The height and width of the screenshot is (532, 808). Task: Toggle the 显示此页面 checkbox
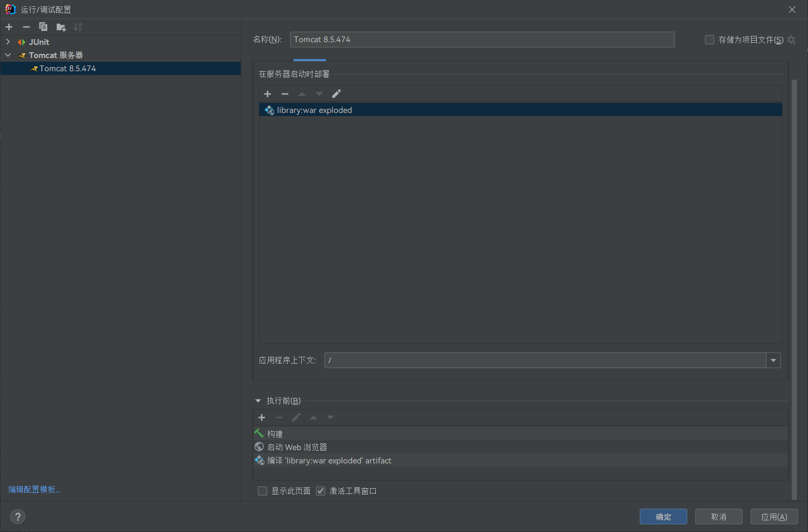[262, 491]
